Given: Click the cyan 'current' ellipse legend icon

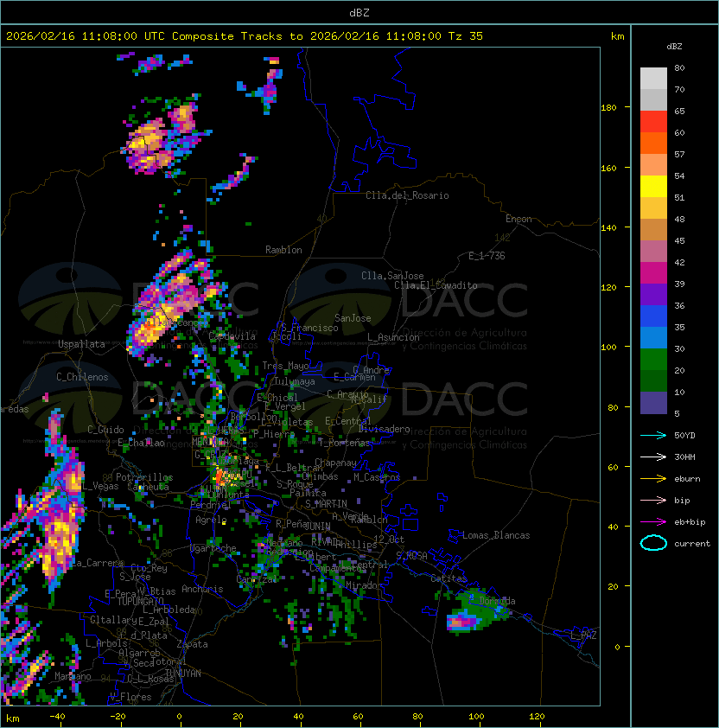Looking at the screenshot, I should click(x=653, y=543).
